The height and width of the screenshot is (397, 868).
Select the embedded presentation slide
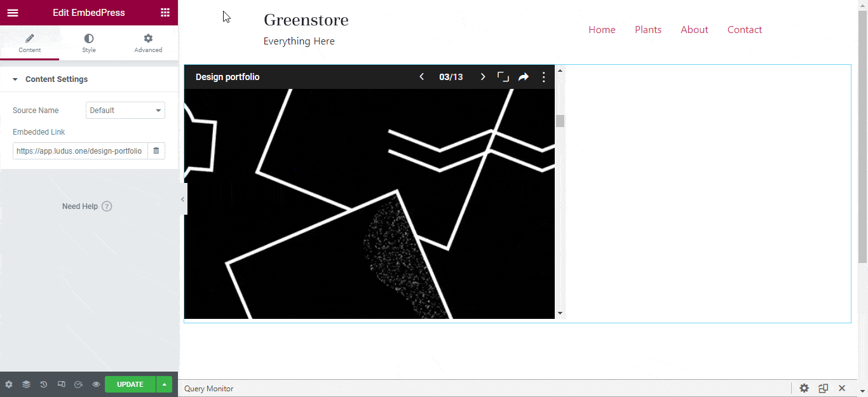[x=369, y=203]
